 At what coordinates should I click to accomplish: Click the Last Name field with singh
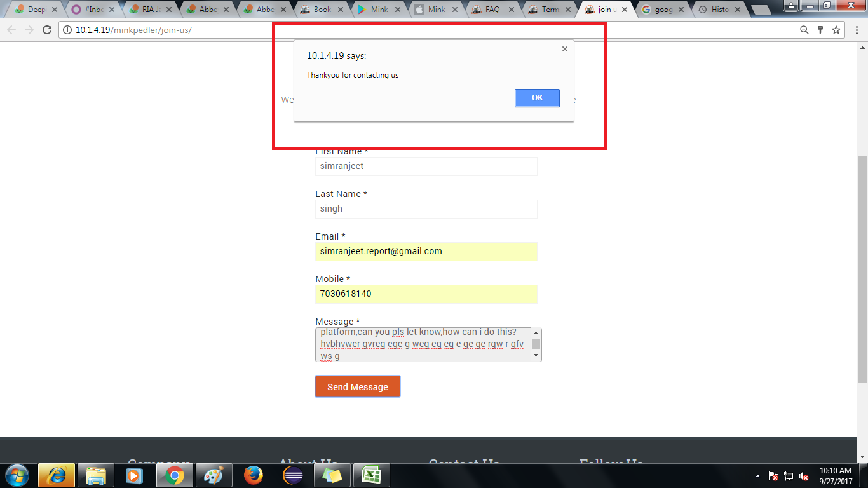click(x=426, y=208)
